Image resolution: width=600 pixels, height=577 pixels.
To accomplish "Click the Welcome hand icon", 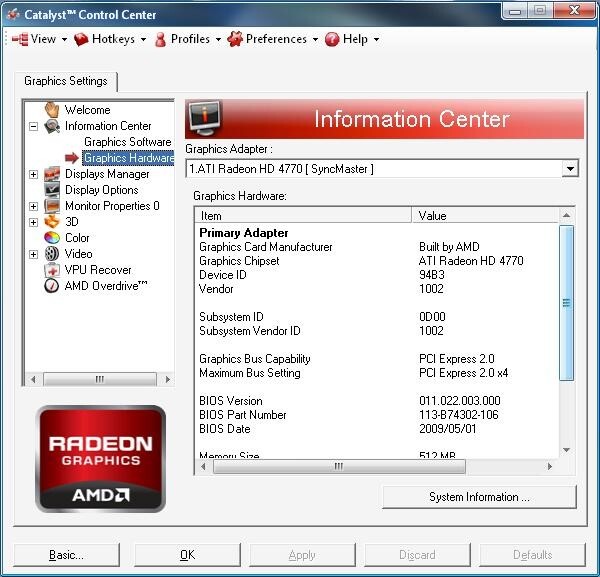I will [x=52, y=109].
